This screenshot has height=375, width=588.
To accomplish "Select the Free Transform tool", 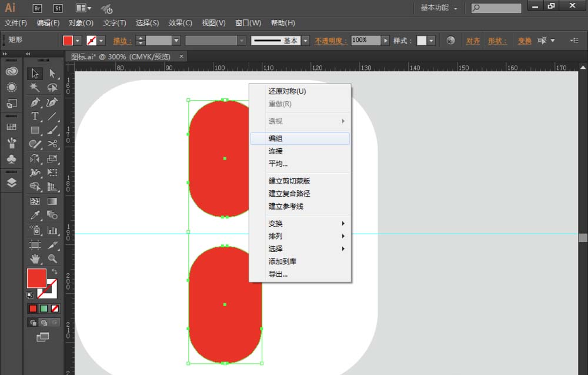I will pyautogui.click(x=52, y=172).
